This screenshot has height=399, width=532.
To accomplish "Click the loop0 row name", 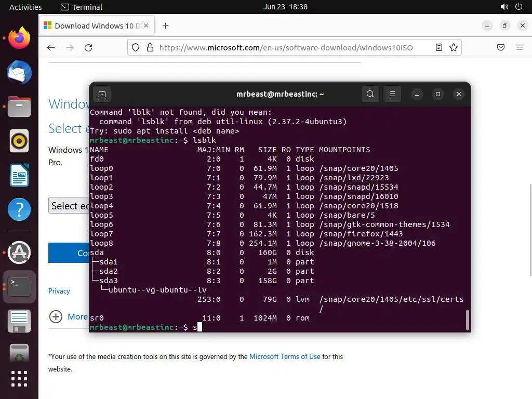I will tap(101, 168).
